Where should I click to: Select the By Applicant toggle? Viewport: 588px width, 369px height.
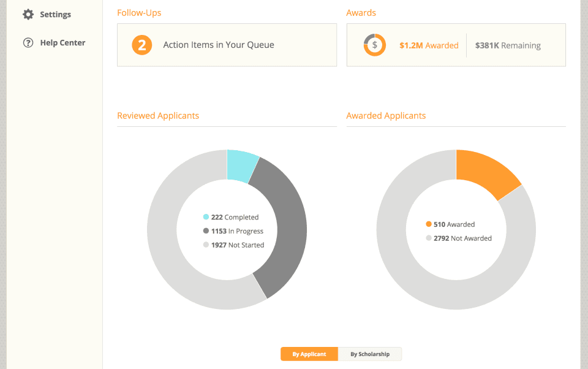309,354
